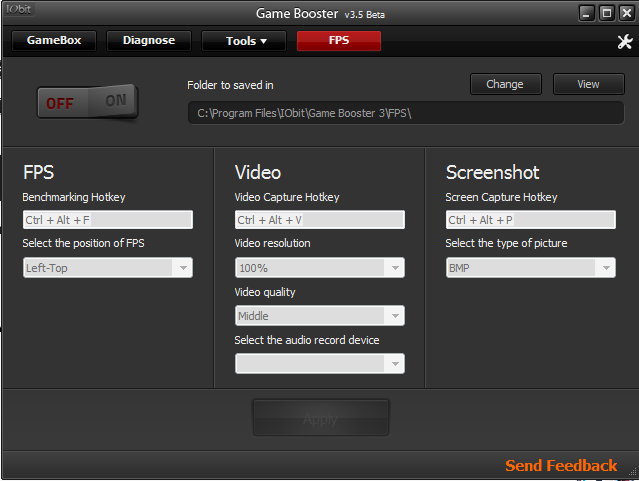The width and height of the screenshot is (639, 481).
Task: Click the 'Video' section heading
Action: click(x=258, y=172)
